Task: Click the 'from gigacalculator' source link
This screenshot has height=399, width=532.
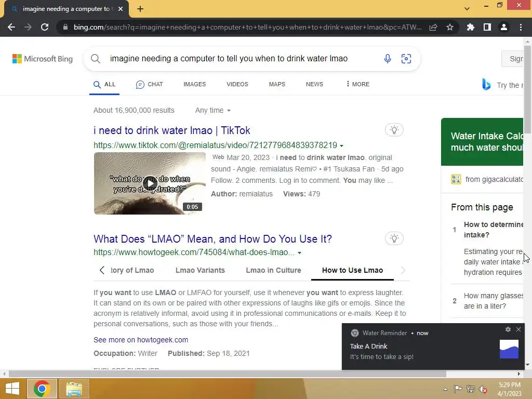Action: pos(494,179)
